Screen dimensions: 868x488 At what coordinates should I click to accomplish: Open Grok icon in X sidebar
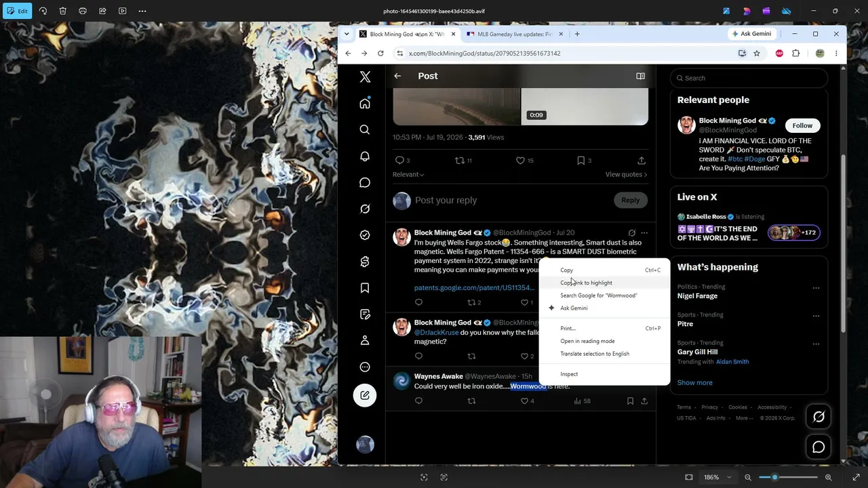(365, 209)
